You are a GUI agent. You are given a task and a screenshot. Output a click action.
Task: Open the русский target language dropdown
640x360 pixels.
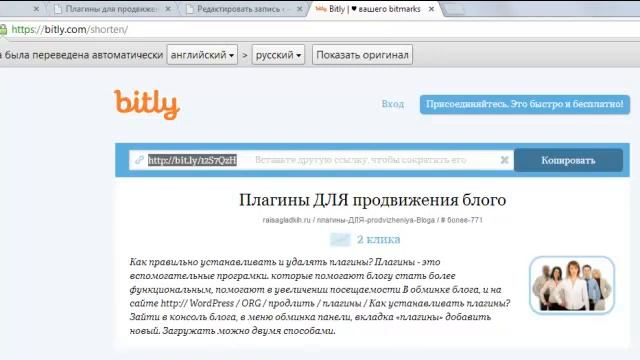coord(278,55)
